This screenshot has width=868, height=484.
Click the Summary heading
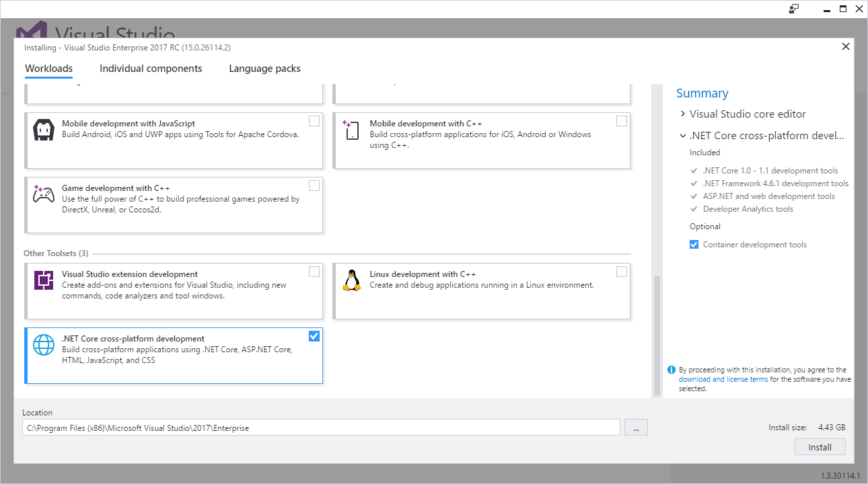702,93
